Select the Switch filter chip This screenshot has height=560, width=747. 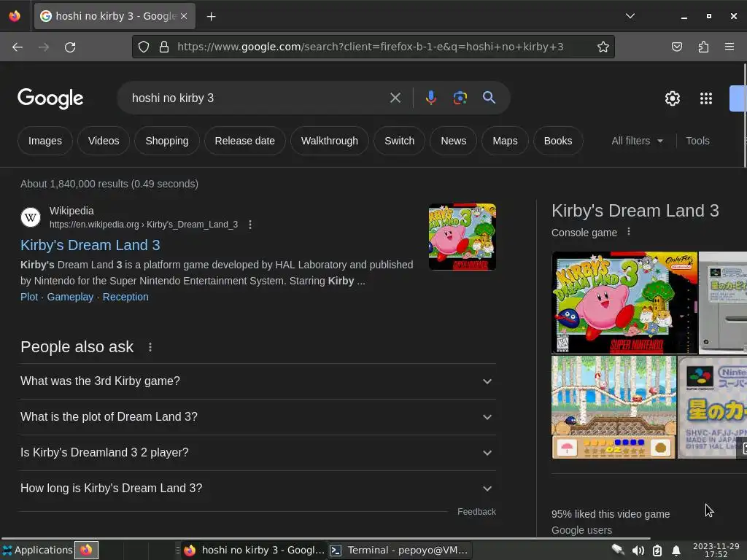pos(399,141)
